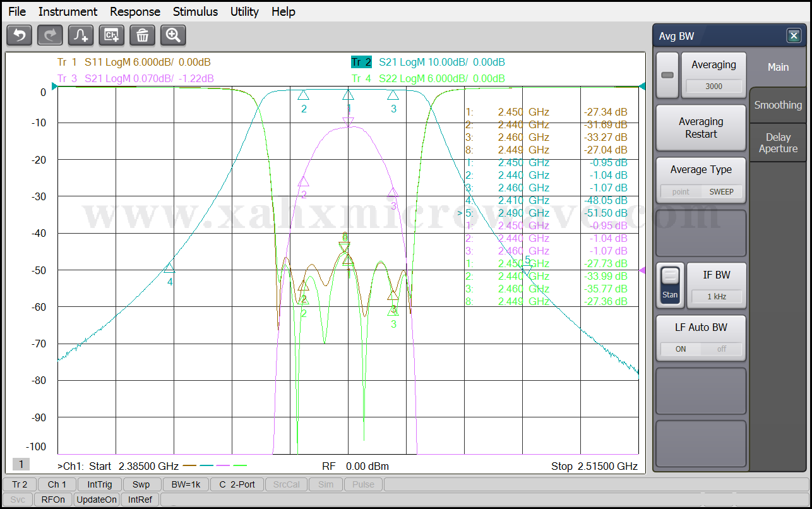The image size is (812, 509).
Task: Close the Avg BW panel
Action: pos(794,36)
